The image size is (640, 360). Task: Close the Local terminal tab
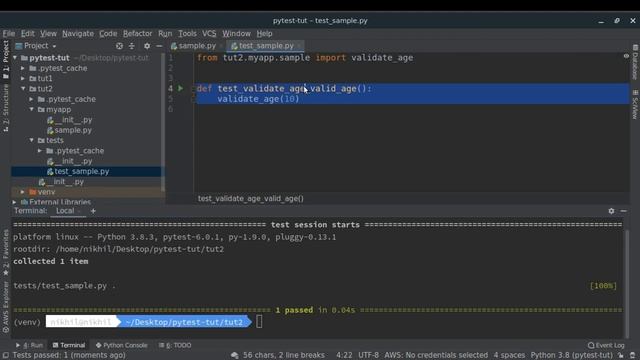tap(79, 211)
